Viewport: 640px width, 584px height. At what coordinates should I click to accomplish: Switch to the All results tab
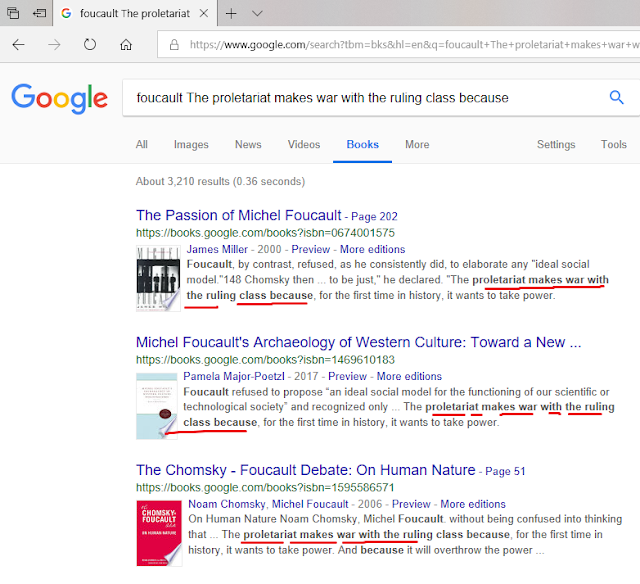pos(142,144)
